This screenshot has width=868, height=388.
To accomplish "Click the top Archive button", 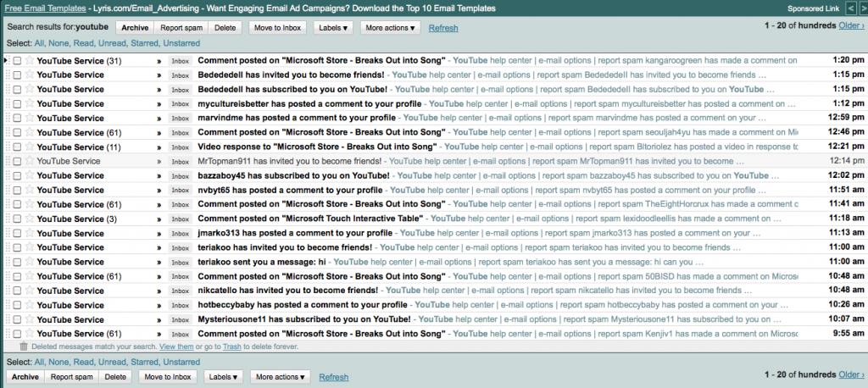I will pyautogui.click(x=134, y=27).
